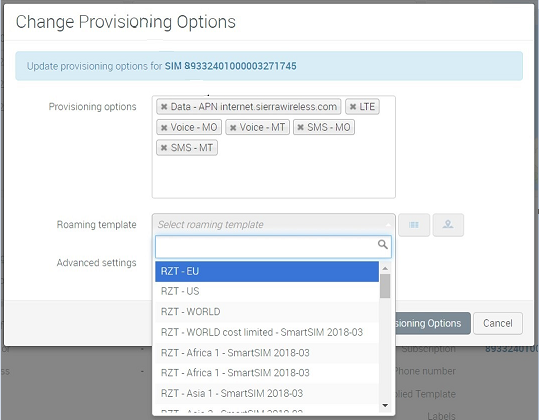Click the search magnifier in template filter
Viewport: 539px width, 420px height.
click(x=383, y=244)
